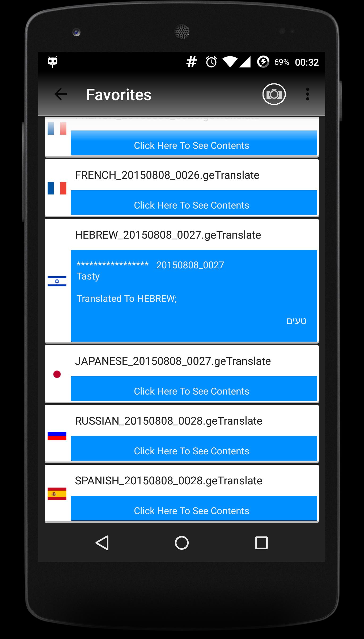This screenshot has width=364, height=639.
Task: Tap the cellular signal status icon
Action: [245, 62]
